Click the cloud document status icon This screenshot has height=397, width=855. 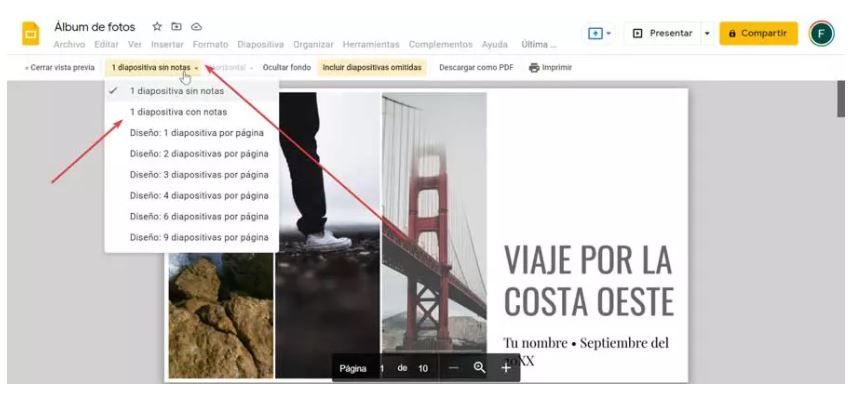point(196,27)
